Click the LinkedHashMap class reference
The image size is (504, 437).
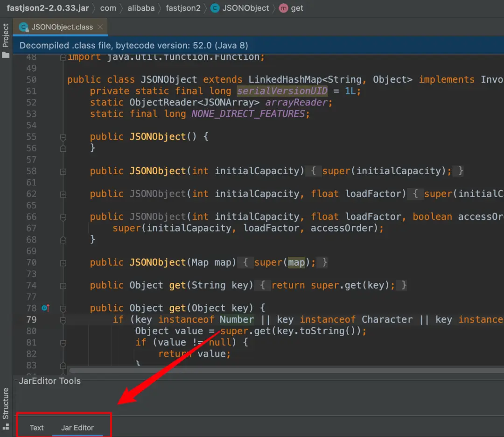[x=285, y=79]
